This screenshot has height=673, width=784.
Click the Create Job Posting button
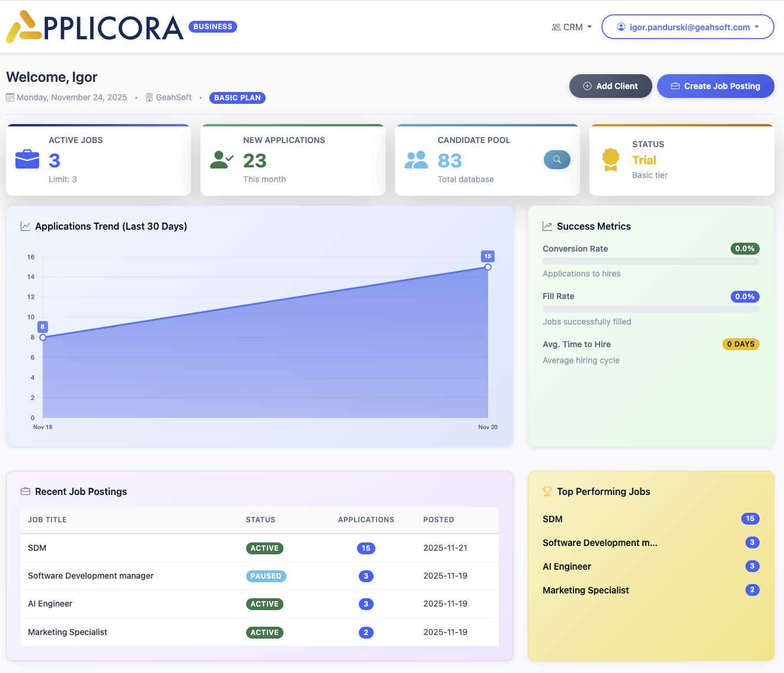point(715,86)
